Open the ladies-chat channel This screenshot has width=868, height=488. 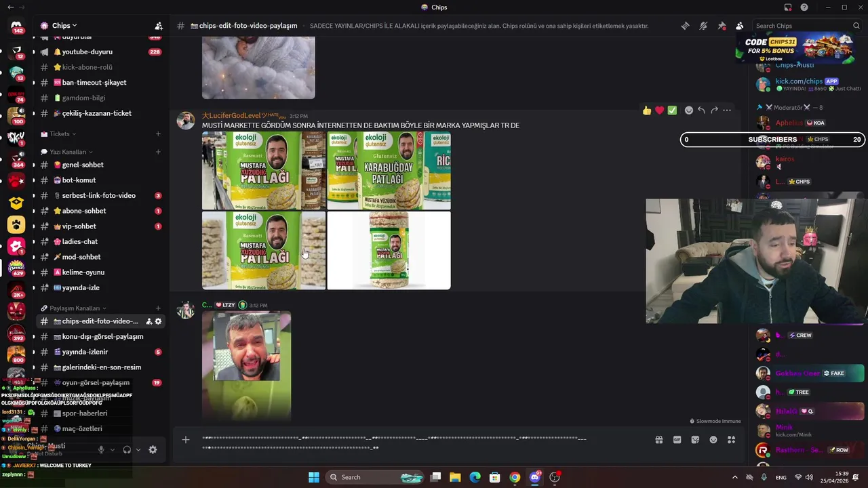tap(100, 241)
